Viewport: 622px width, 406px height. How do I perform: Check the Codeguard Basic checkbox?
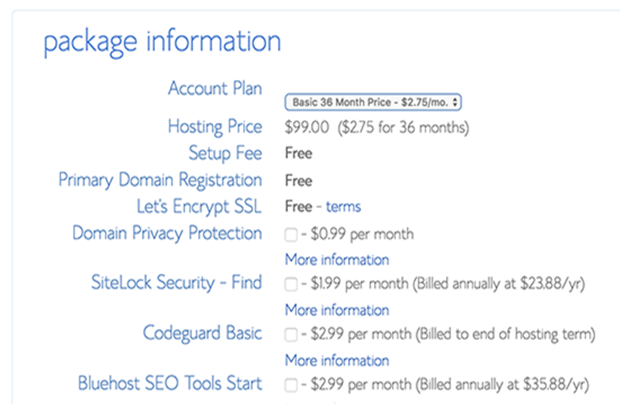[291, 335]
